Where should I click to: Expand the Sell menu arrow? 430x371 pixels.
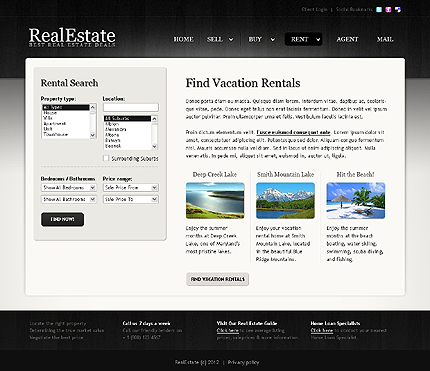[231, 39]
